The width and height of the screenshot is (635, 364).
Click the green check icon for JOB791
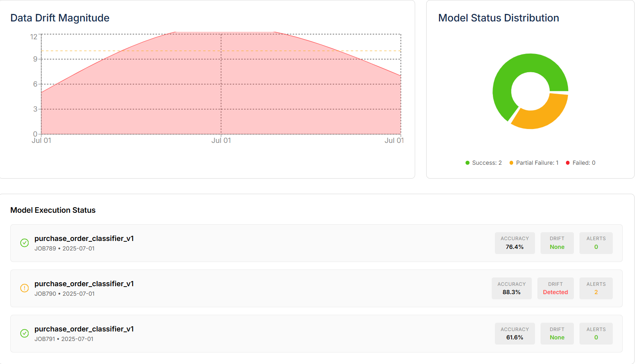click(x=24, y=333)
